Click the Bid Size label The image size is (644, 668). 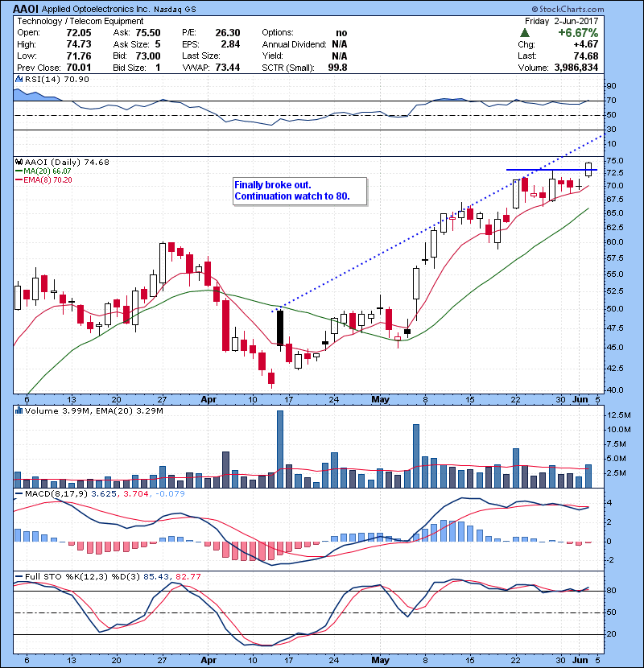(x=130, y=68)
